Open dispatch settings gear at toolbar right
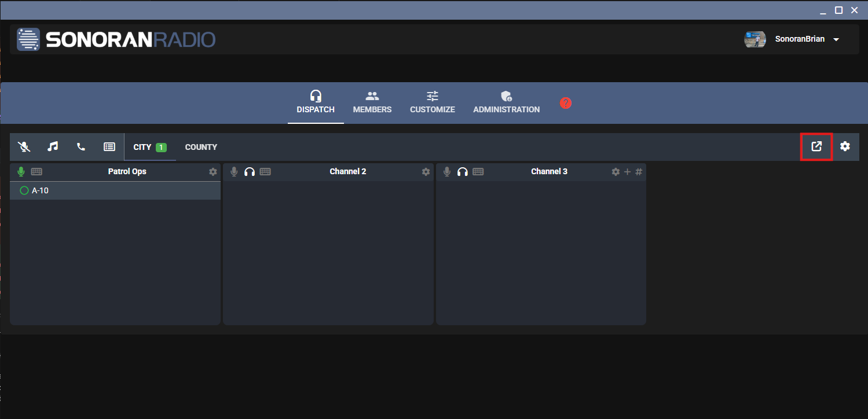This screenshot has width=868, height=419. [x=845, y=146]
